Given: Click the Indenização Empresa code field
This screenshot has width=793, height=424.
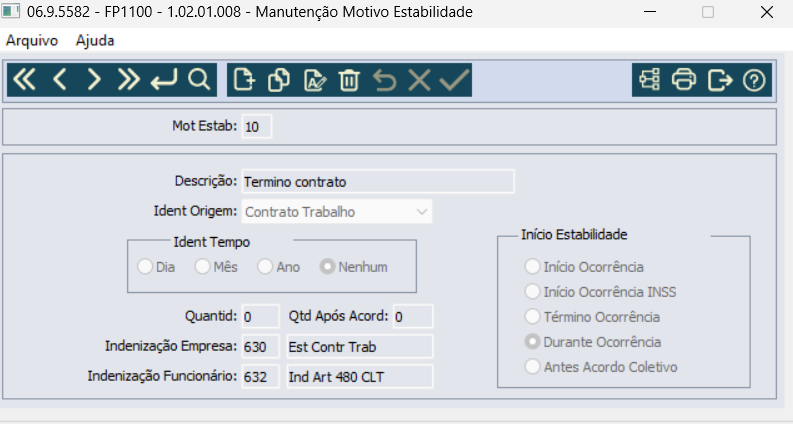Looking at the screenshot, I should tap(260, 347).
